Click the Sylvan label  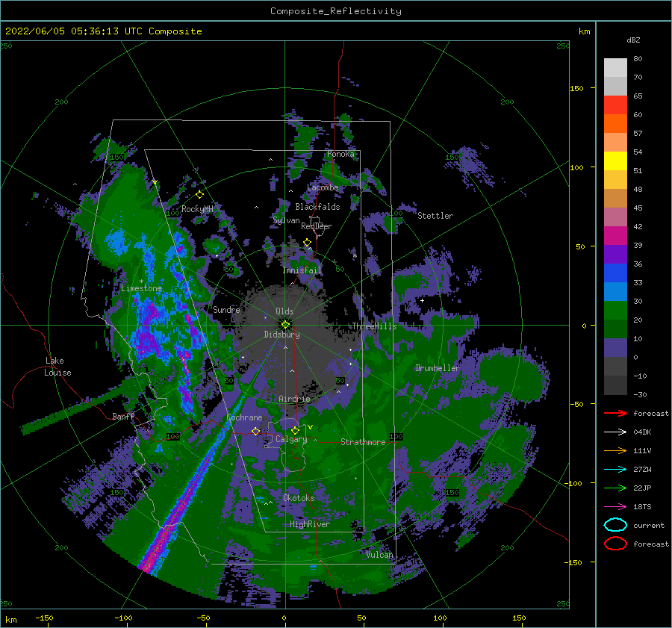click(286, 220)
